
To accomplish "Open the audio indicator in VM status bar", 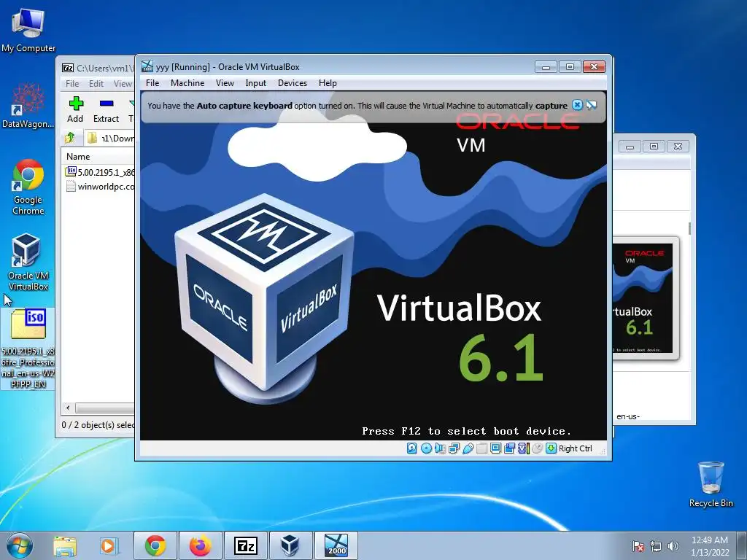I will click(440, 448).
